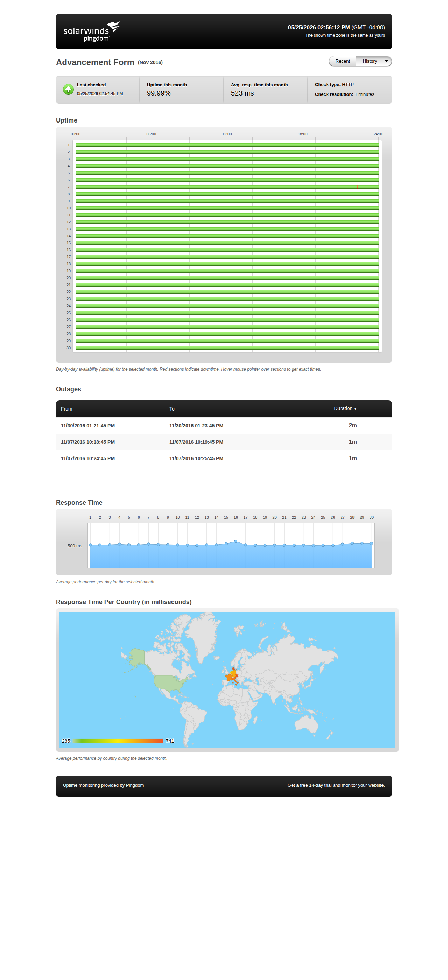Viewport: 448px width, 980px height.
Task: Click the 12:00 time axis label
Action: tap(227, 134)
